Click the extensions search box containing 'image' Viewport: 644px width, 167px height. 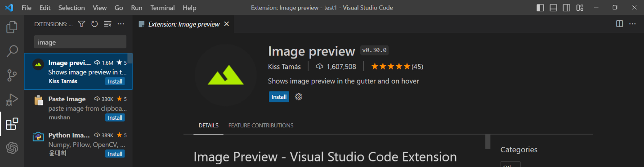[x=80, y=42]
